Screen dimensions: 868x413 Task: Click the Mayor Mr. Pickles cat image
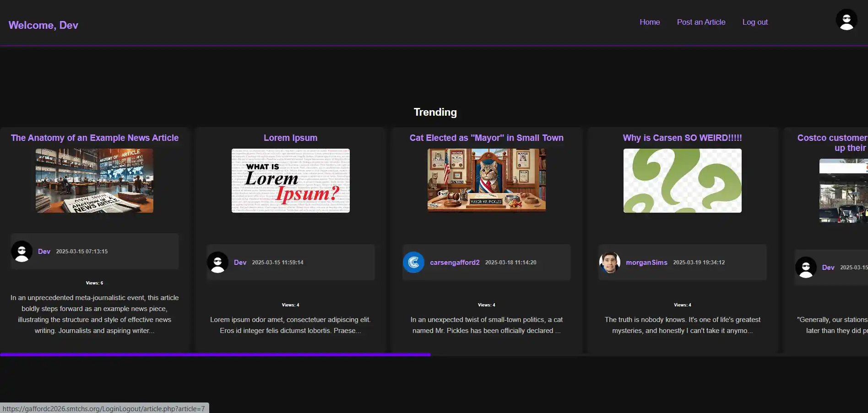pyautogui.click(x=486, y=180)
